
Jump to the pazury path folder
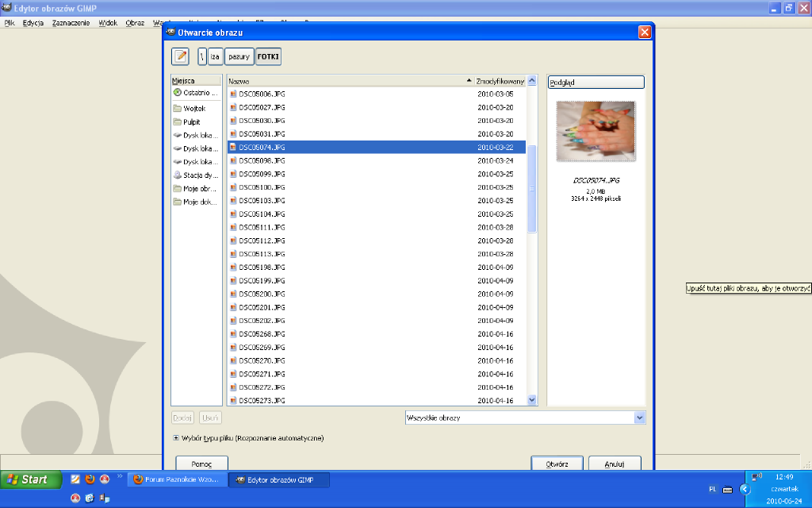[239, 56]
